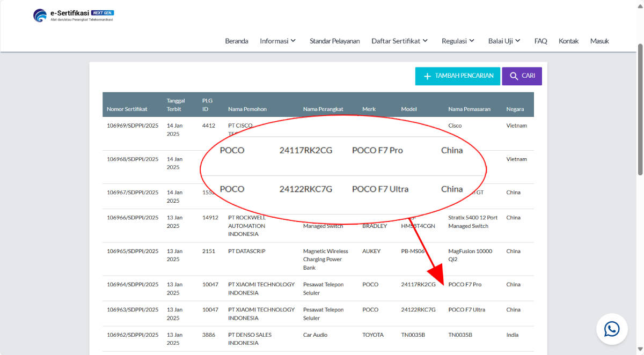Click Masuk to log in
Image resolution: width=644 pixels, height=355 pixels.
click(x=599, y=41)
